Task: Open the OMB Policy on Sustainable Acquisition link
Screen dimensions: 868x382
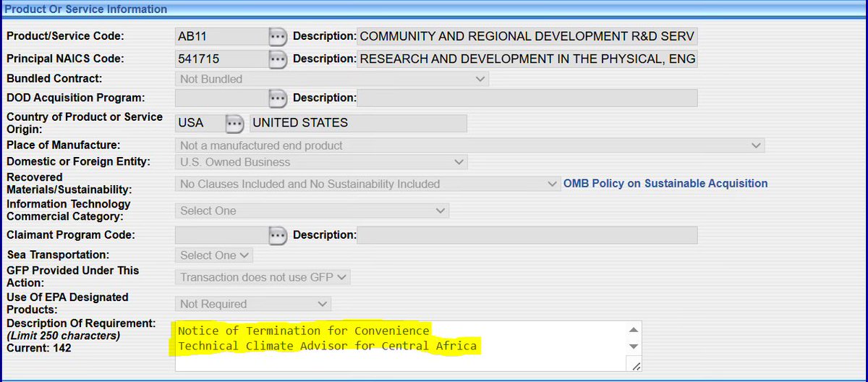Action: coord(665,184)
